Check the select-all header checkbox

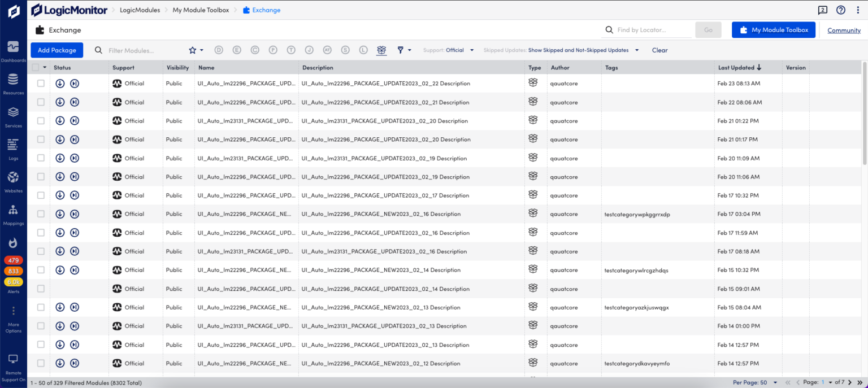click(x=36, y=68)
